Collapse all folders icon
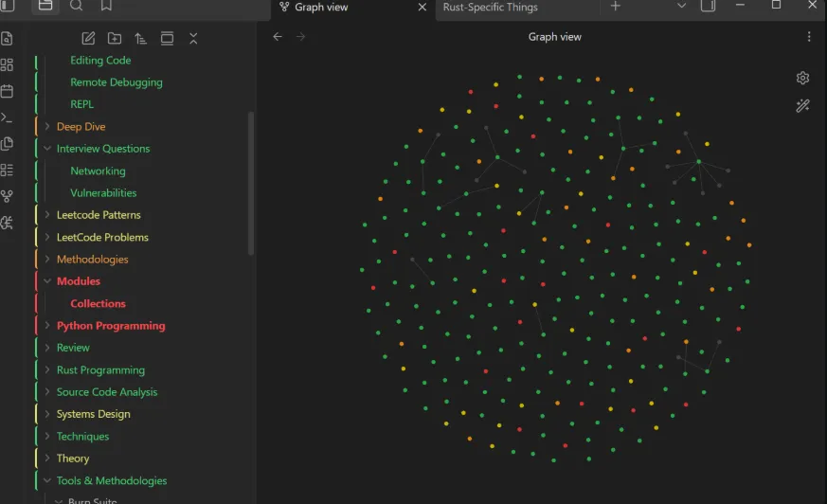 193,38
